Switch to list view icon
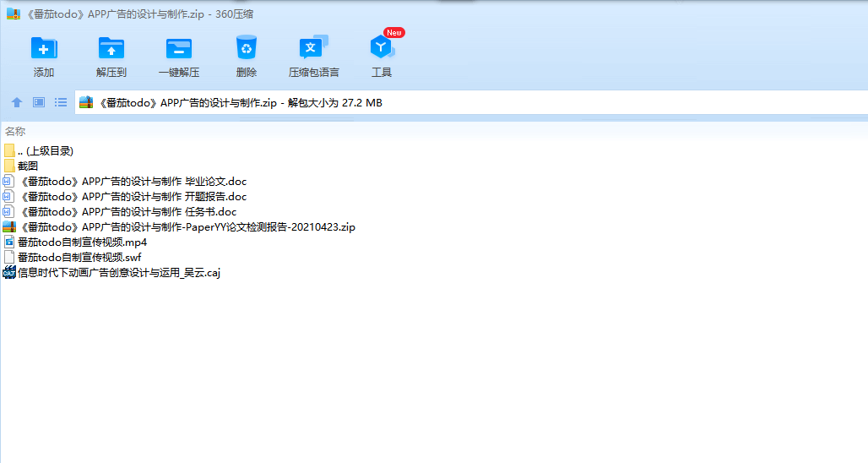The image size is (868, 463). pos(61,102)
